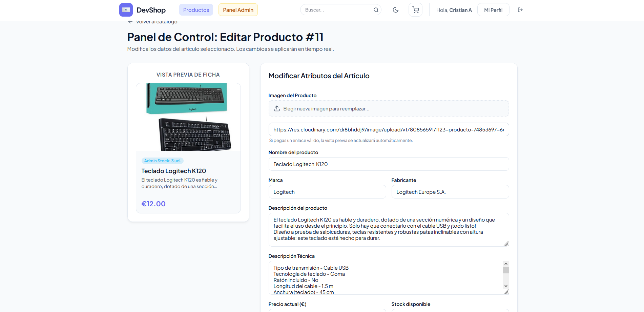Screen dimensions: 644x312
Task: Click the preview description text
Action: [x=180, y=183]
